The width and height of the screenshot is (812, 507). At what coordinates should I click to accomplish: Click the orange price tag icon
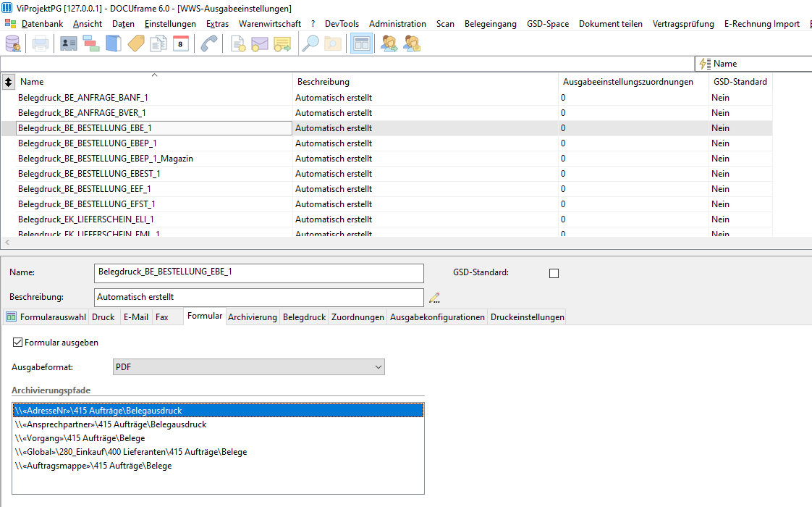(136, 43)
